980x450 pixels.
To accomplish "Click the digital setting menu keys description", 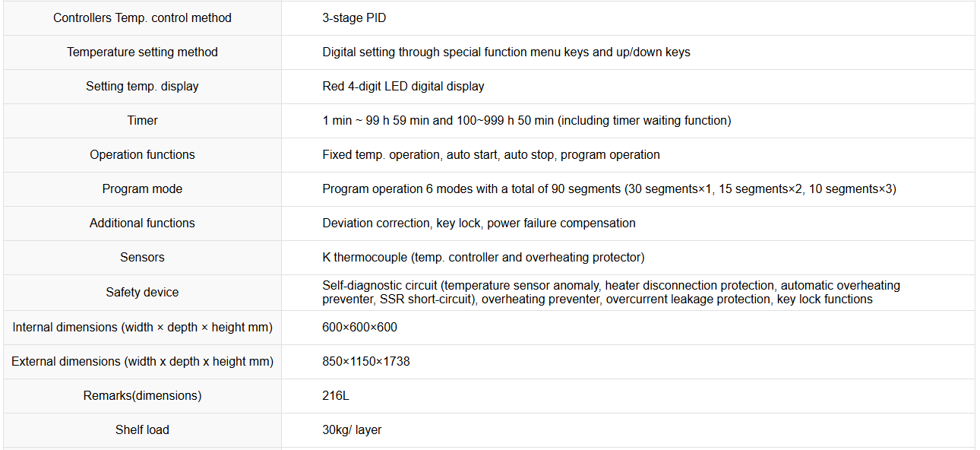I will pyautogui.click(x=506, y=52).
